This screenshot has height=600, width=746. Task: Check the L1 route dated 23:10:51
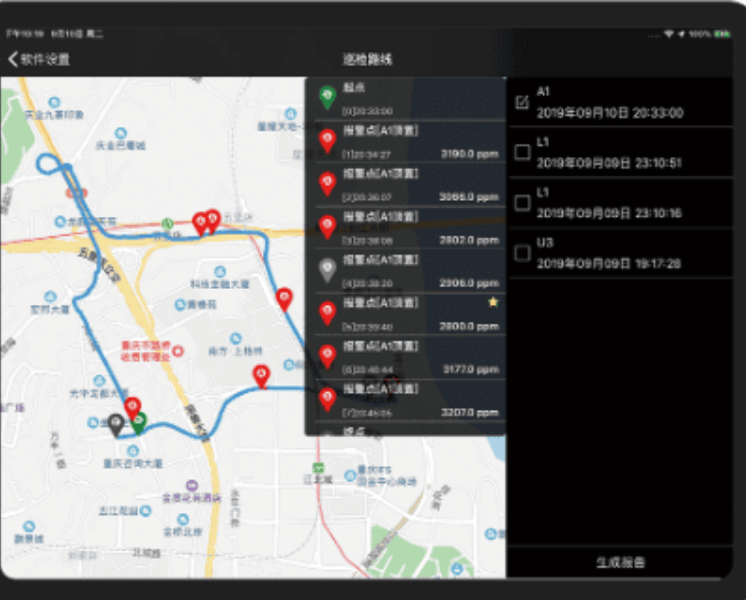click(522, 152)
